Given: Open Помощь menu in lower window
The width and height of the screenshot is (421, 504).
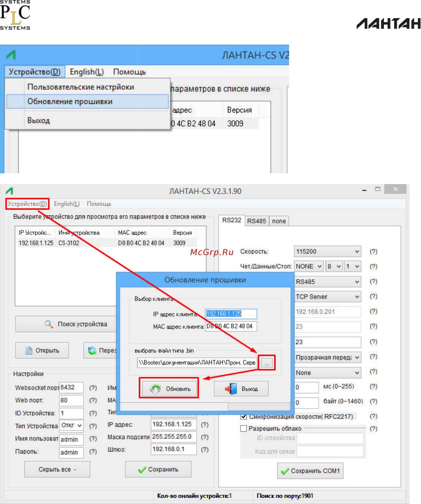Looking at the screenshot, I should click(x=99, y=204).
